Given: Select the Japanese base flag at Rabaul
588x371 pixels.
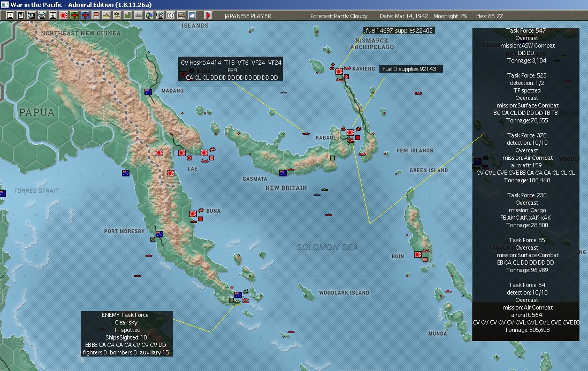Looking at the screenshot, I should [x=350, y=132].
